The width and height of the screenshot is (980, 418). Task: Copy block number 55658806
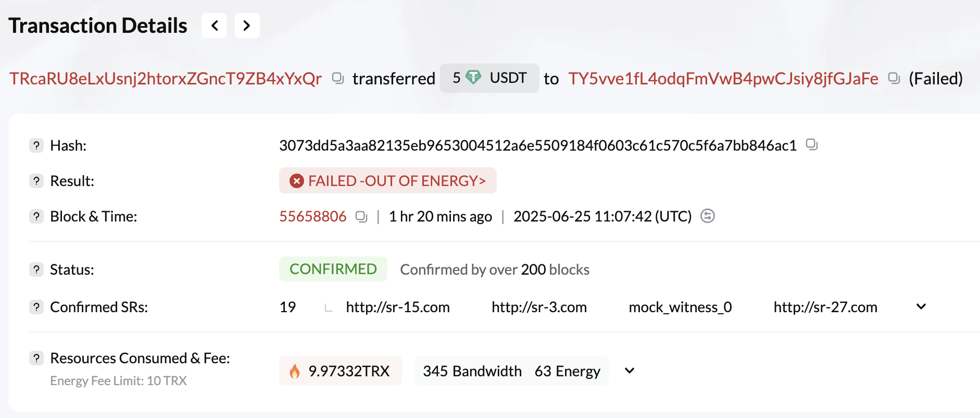pyautogui.click(x=361, y=216)
